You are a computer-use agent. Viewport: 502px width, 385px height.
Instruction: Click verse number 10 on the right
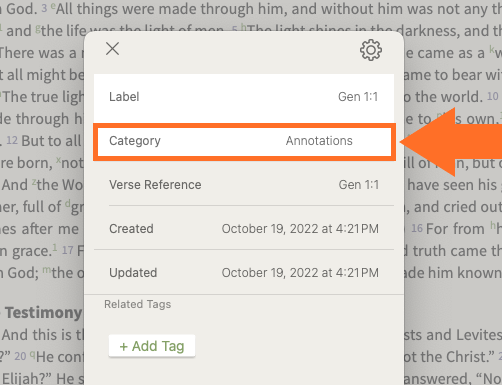click(x=493, y=96)
